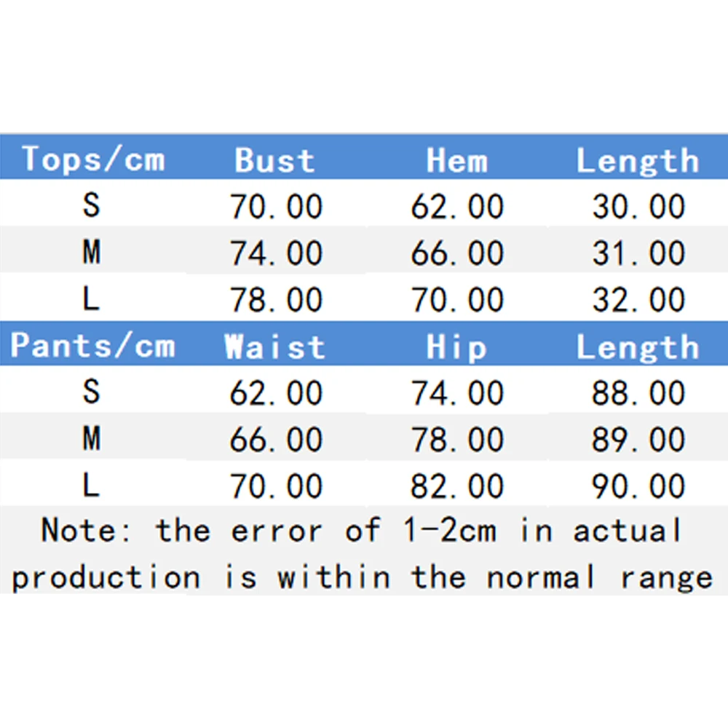728x728 pixels.
Task: Click the size L label under Tops
Action: point(91,299)
